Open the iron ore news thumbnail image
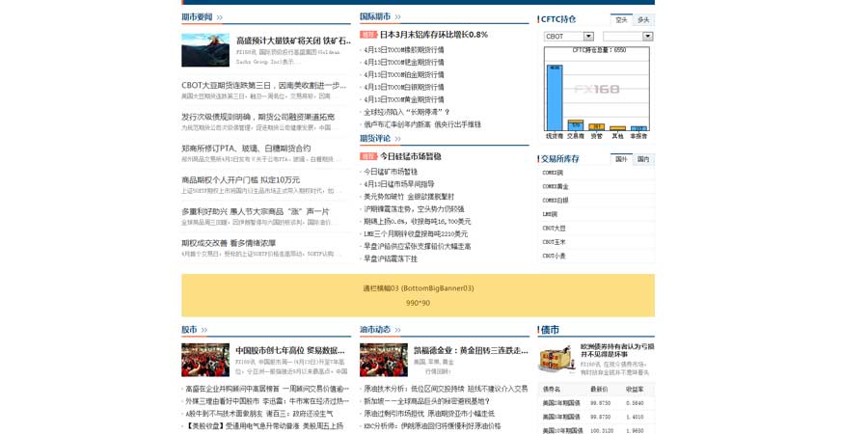Image resolution: width=868 pixels, height=434 pixels. click(205, 50)
